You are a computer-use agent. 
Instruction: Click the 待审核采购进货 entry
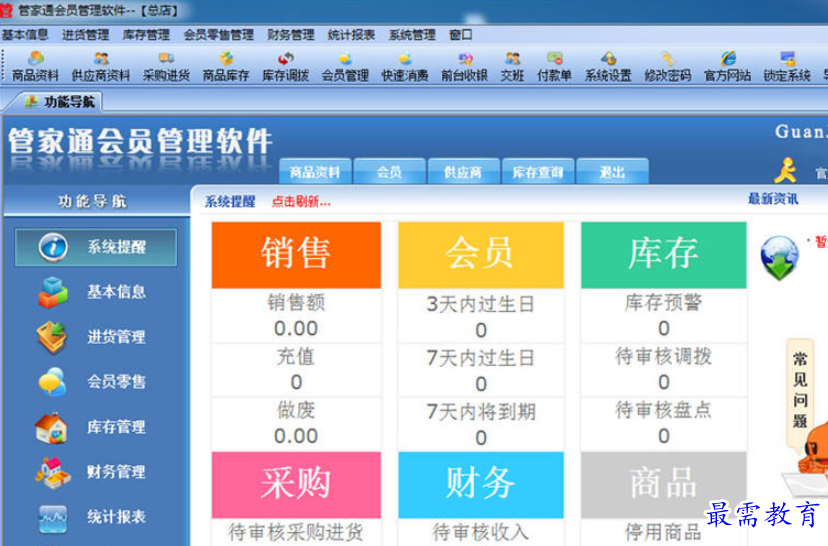tap(296, 532)
